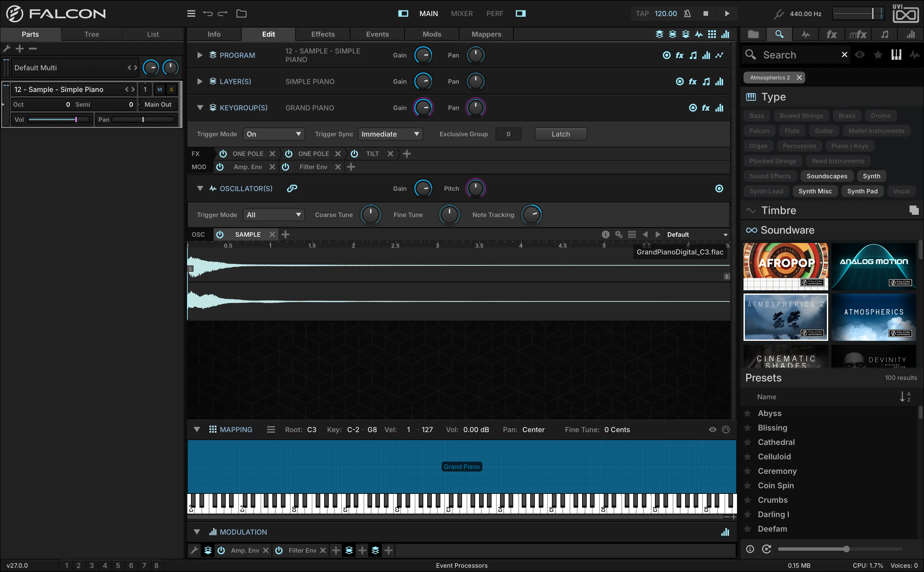
Task: Collapse the KEYGROUP(S) section
Action: pyautogui.click(x=200, y=108)
